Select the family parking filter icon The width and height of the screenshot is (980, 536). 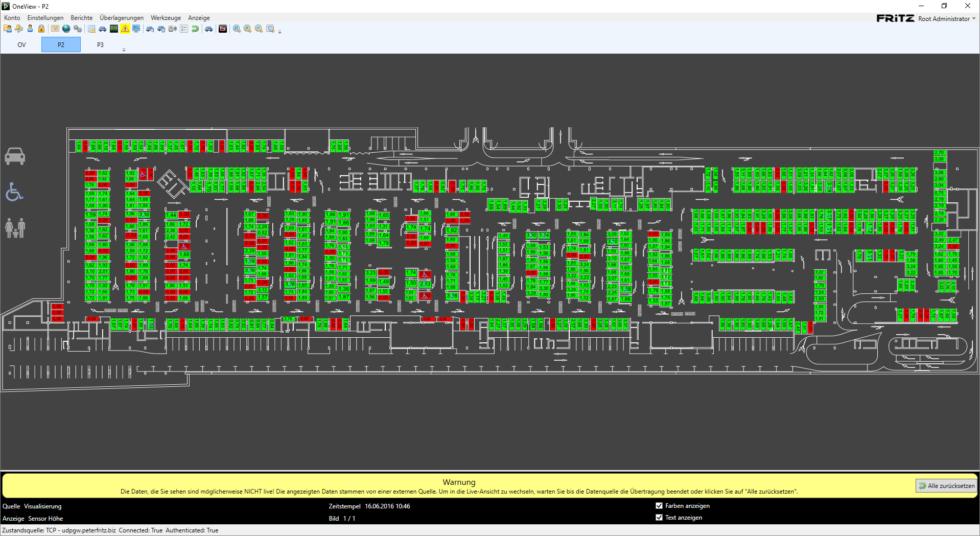15,228
